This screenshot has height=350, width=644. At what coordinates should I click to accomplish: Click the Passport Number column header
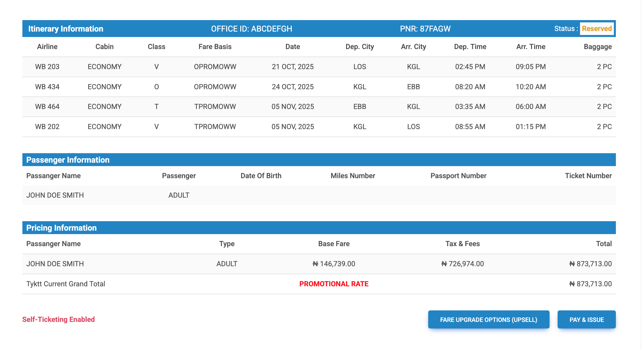click(x=458, y=176)
